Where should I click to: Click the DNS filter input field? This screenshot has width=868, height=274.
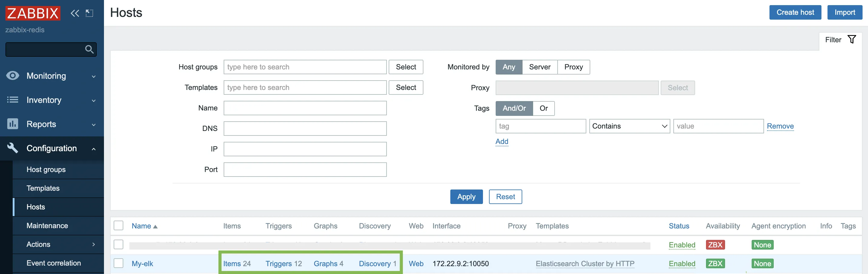click(305, 129)
